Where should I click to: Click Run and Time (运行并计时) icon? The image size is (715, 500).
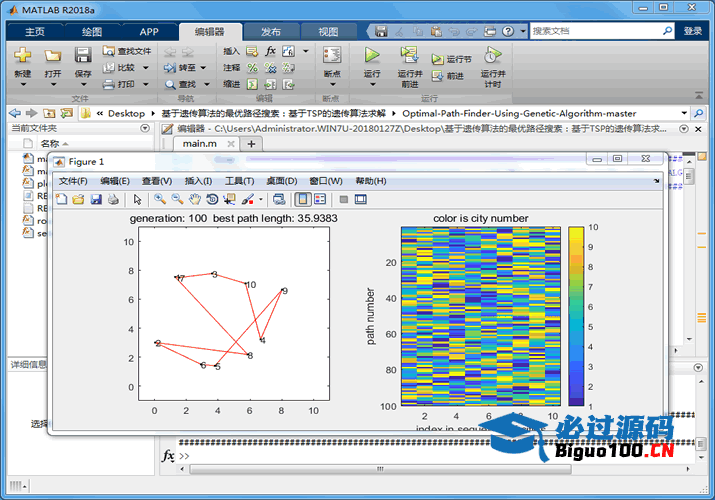[x=492, y=55]
